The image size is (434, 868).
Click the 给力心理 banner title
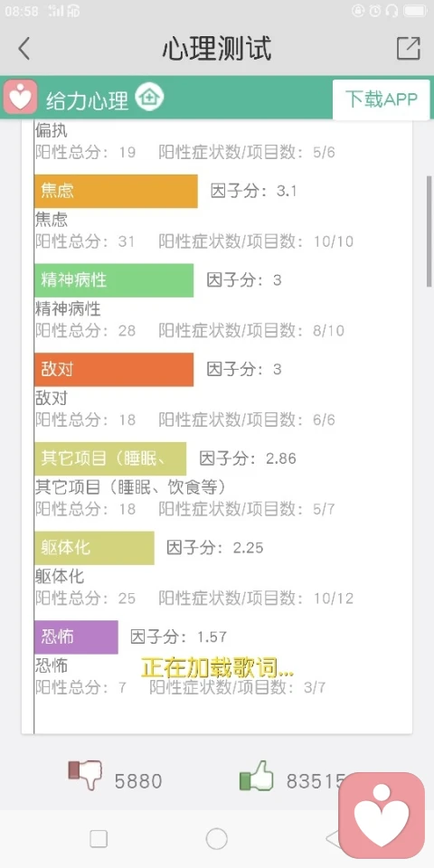click(87, 100)
